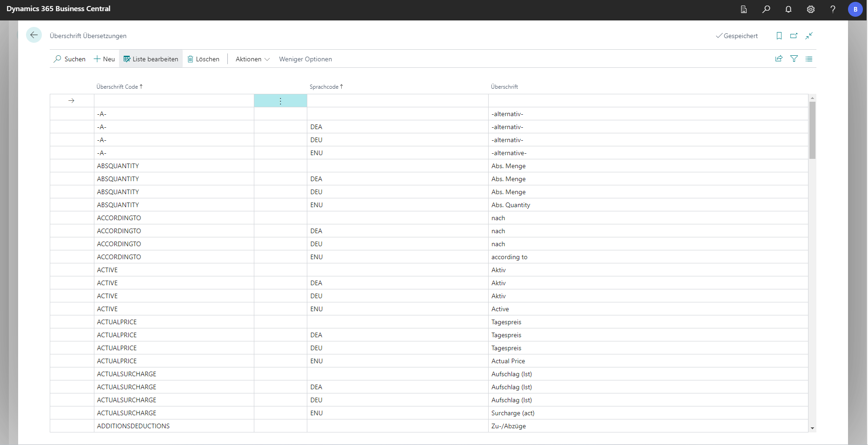The height and width of the screenshot is (445, 868).
Task: Click the share icon
Action: point(779,59)
